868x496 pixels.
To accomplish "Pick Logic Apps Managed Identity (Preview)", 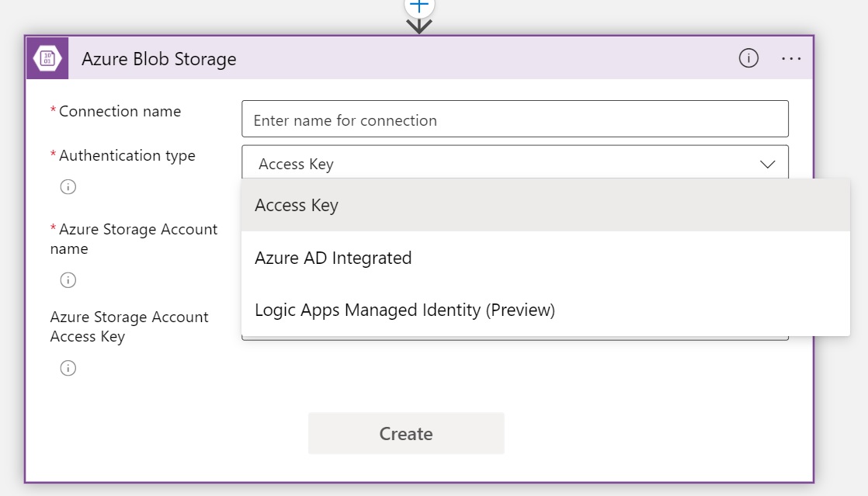I will [404, 310].
